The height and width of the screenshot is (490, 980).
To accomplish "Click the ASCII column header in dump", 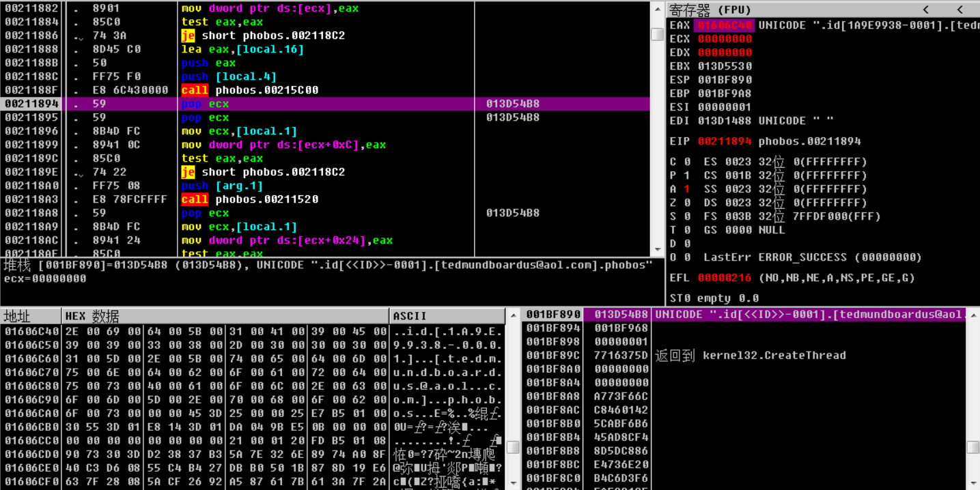I will click(x=448, y=316).
